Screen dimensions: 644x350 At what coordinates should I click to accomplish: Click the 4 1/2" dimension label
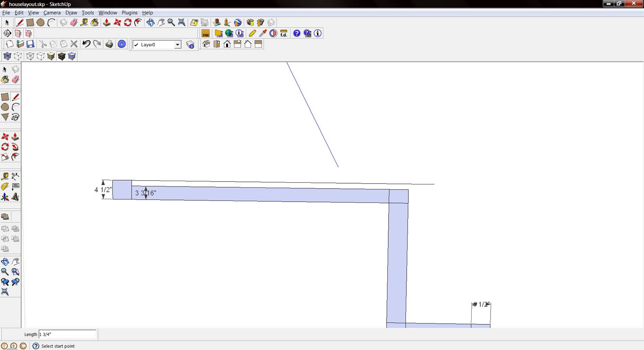(x=103, y=190)
